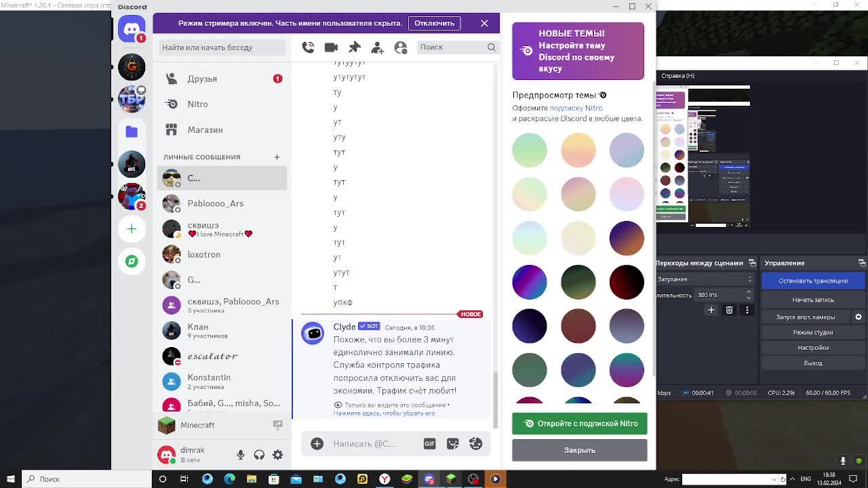Image resolution: width=868 pixels, height=488 pixels.
Task: Open Microsoft Edge from the taskbar
Action: [x=229, y=479]
